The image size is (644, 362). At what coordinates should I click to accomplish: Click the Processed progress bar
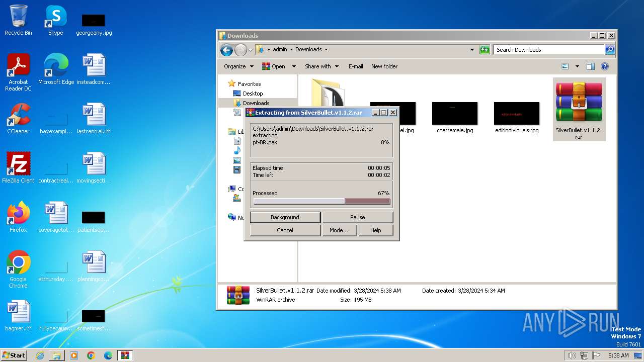pyautogui.click(x=321, y=201)
